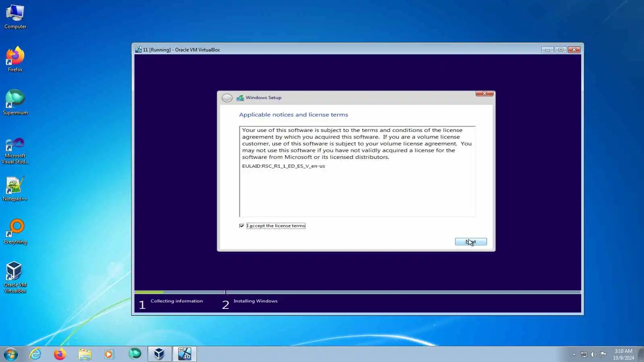
Task: Open the Windows Start menu orb
Action: coord(11,354)
